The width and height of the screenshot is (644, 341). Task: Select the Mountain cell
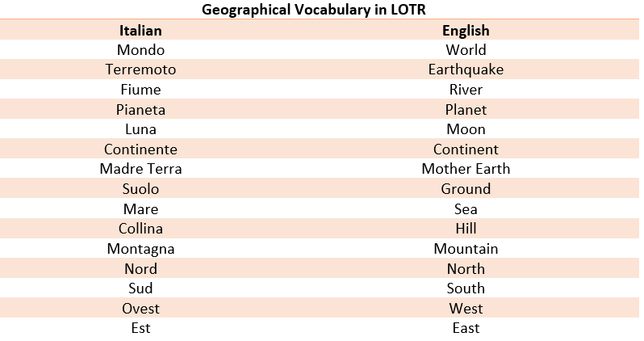click(466, 248)
